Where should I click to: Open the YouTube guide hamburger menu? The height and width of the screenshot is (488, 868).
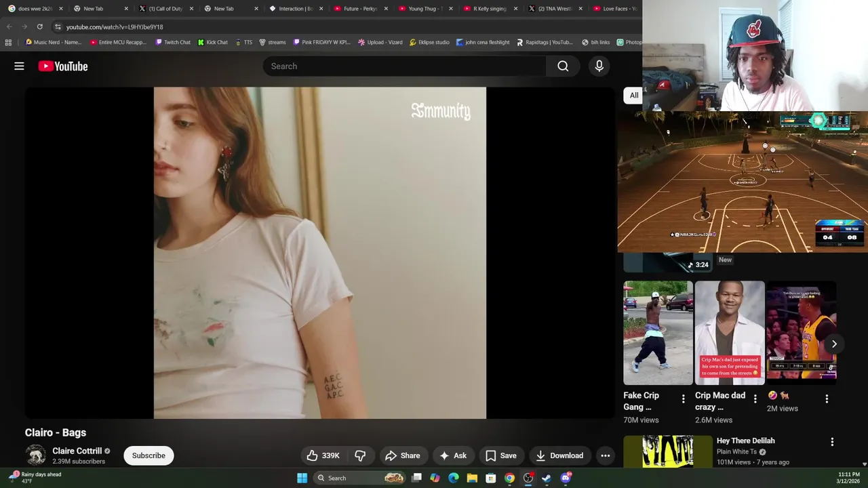pyautogui.click(x=19, y=66)
